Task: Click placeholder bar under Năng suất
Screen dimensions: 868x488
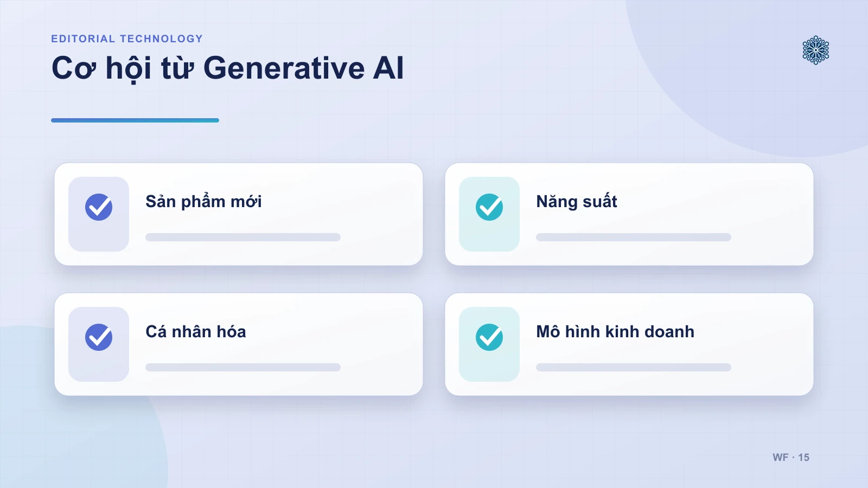Action: click(634, 237)
